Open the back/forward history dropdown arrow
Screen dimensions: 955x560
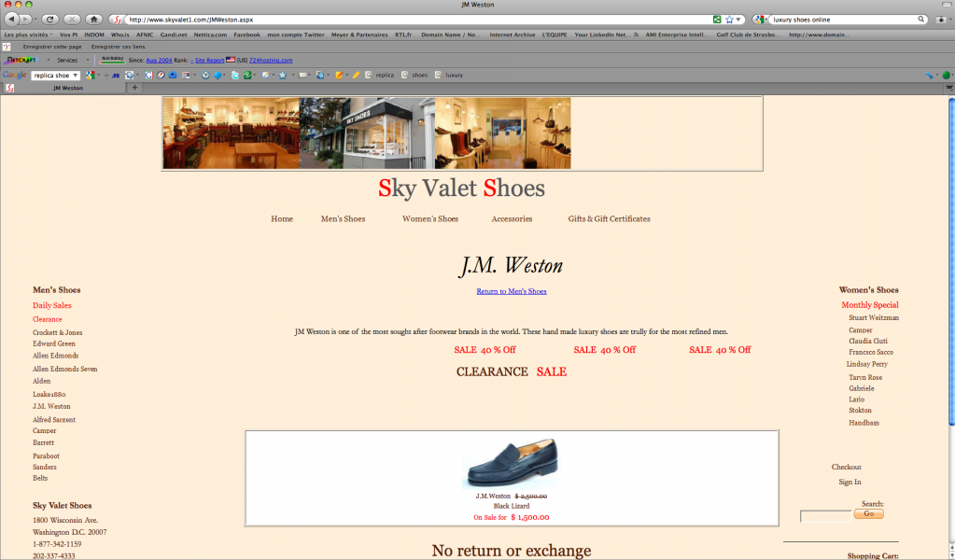pyautogui.click(x=35, y=20)
